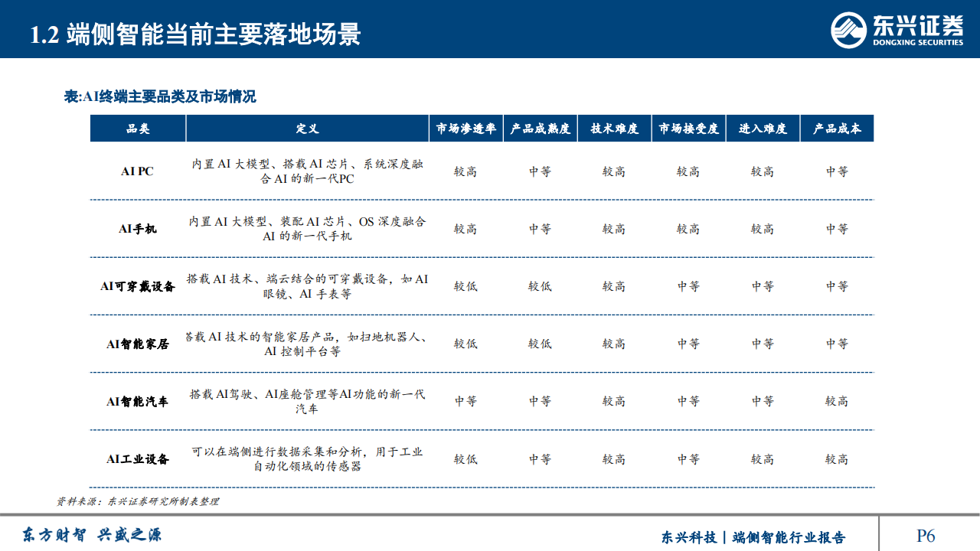980x551 pixels.
Task: Click the footer text '东兴科技 | 端侧智能行业报告'
Action: (753, 537)
